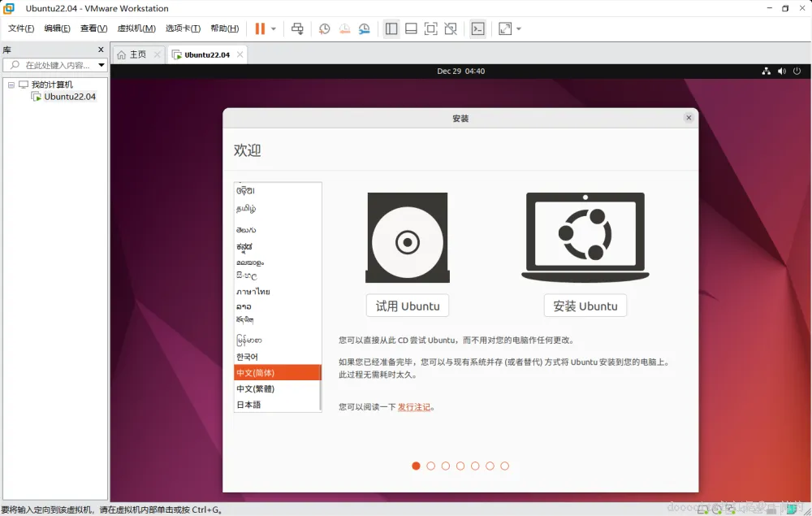Screen dimensions: 812x516
Task: Open the Ubuntu power menu
Action: (x=797, y=71)
